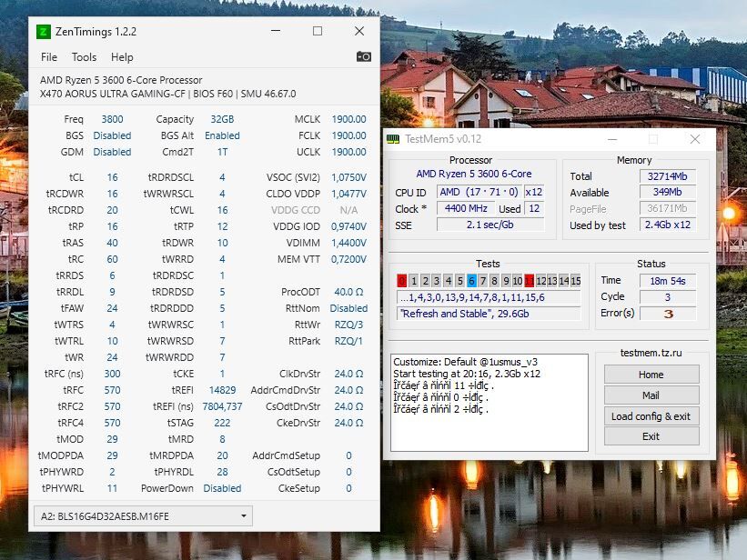Click the RttWr value RZQ/3

coord(348,325)
